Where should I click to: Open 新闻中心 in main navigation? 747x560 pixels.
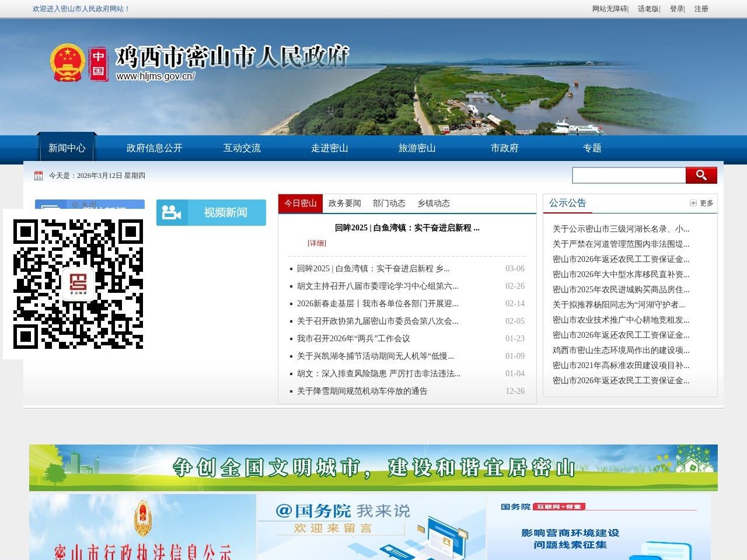(x=67, y=148)
